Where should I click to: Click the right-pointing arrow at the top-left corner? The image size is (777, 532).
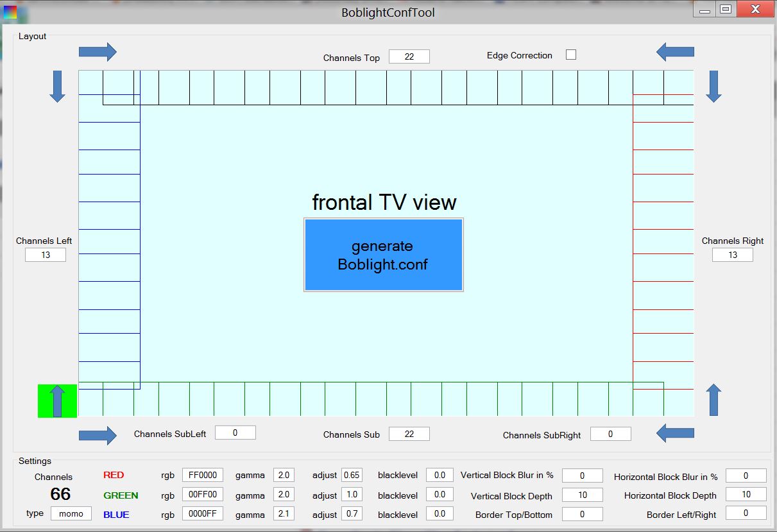pyautogui.click(x=98, y=52)
